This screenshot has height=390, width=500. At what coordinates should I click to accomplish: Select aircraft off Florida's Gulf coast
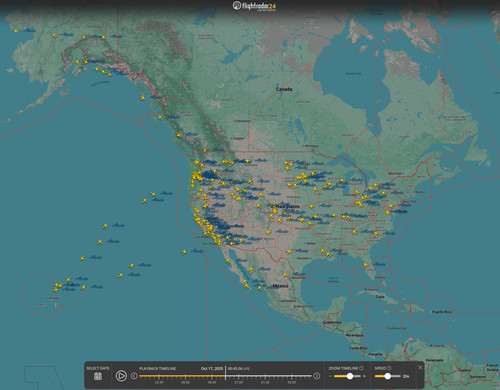(366, 265)
